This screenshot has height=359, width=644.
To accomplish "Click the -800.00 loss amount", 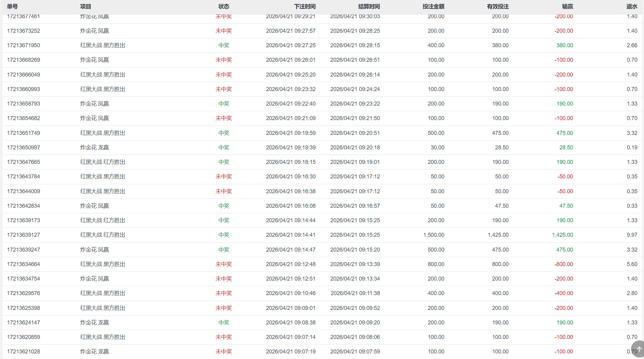I will (x=563, y=264).
